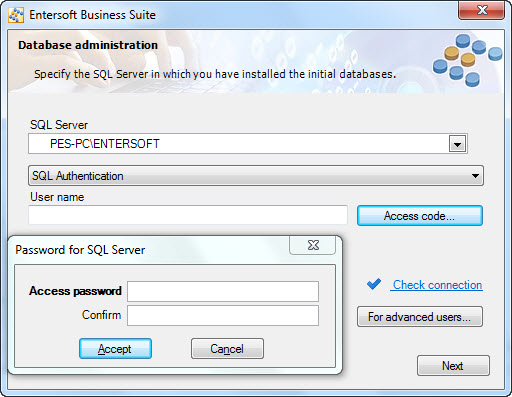Screen dimensions: 512x397
Task: Close the Password for SQL Server dialog
Action: coord(313,245)
